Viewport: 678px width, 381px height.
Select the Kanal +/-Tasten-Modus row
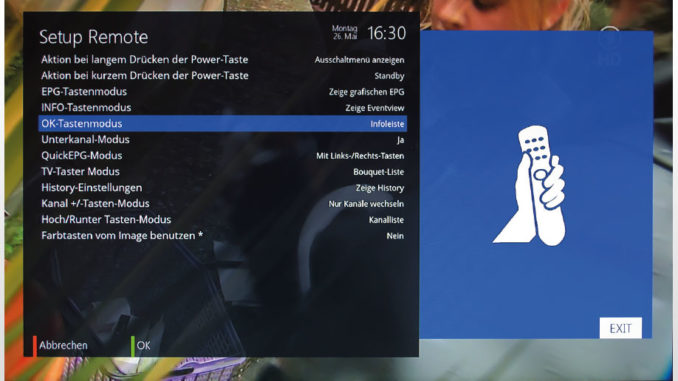pyautogui.click(x=222, y=204)
